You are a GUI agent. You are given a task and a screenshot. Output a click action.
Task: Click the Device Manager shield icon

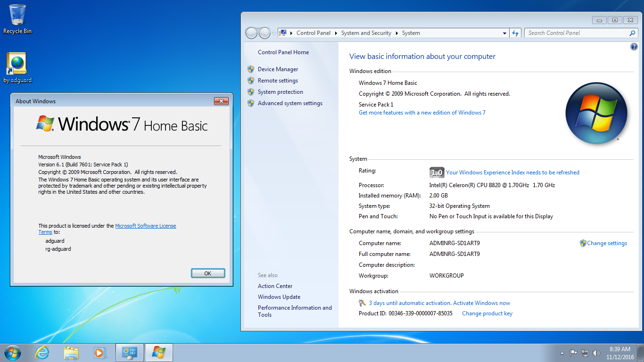point(251,69)
